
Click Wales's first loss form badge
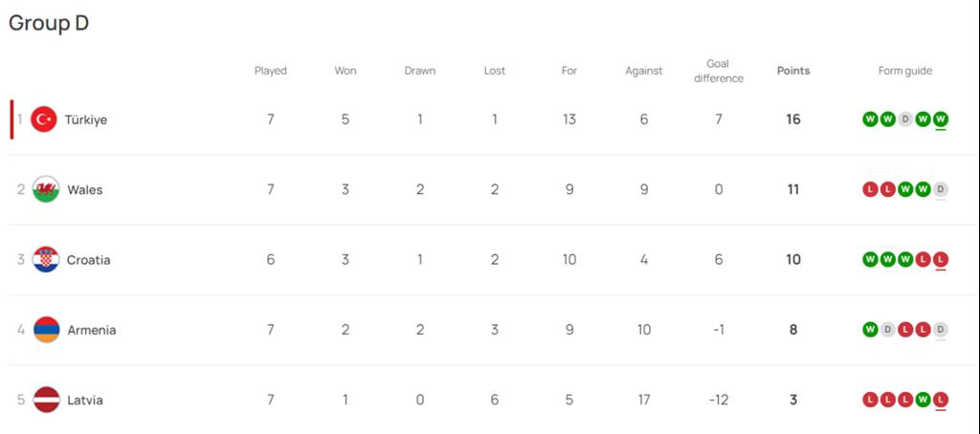[870, 189]
